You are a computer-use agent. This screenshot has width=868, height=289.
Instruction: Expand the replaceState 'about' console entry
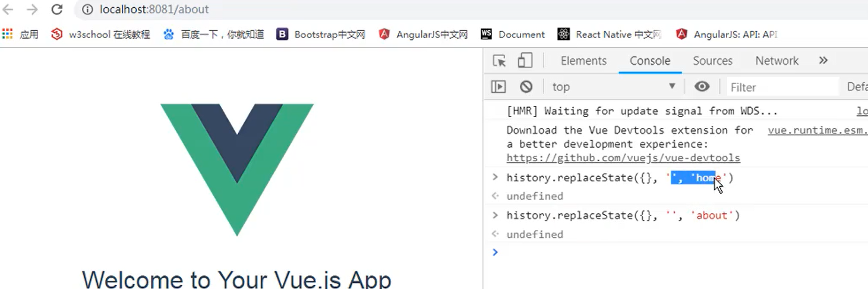coord(495,215)
